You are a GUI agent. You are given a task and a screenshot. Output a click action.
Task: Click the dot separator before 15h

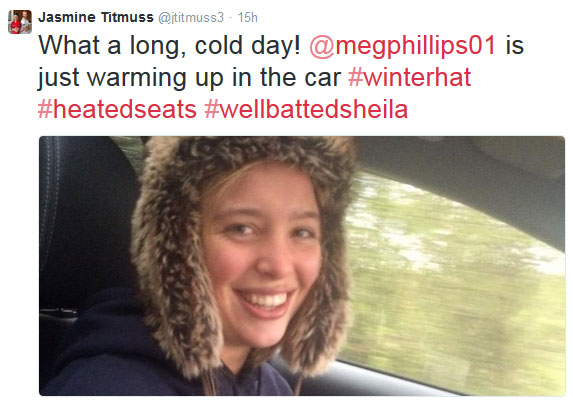click(x=231, y=18)
